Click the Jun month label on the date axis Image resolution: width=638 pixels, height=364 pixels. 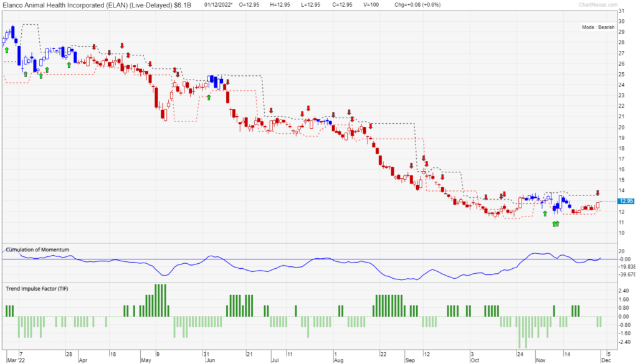point(210,360)
